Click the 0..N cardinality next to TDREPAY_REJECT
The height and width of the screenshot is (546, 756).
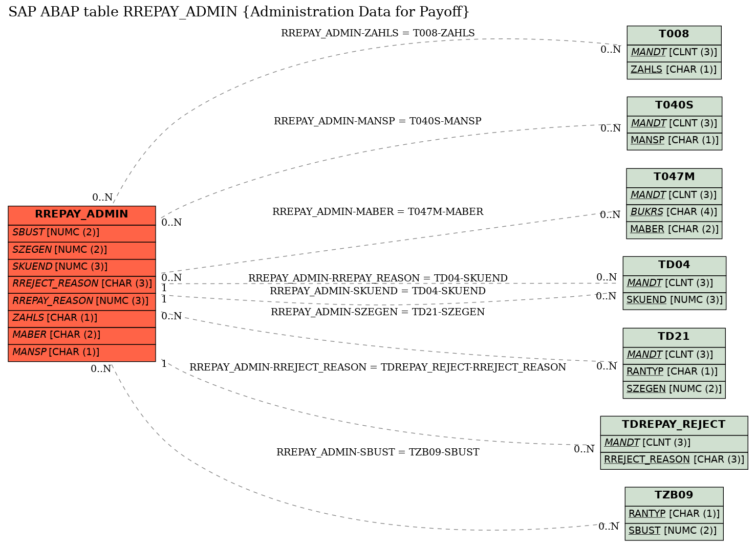(584, 449)
